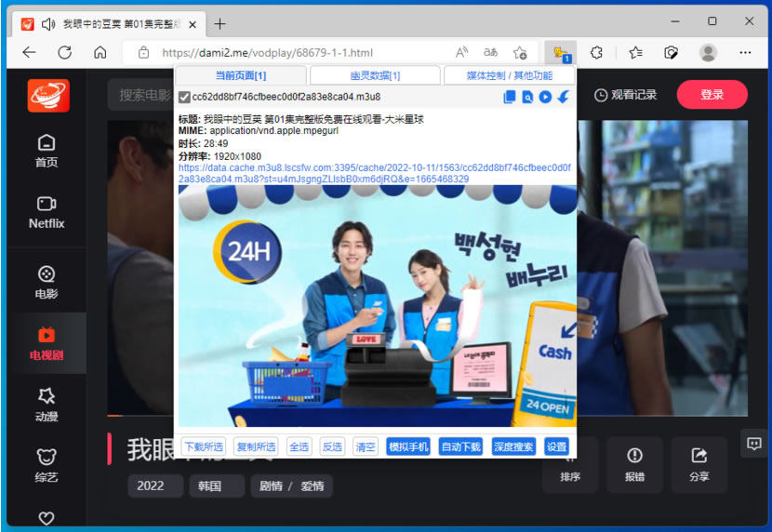Play the m3u8 resource in popup

545,97
